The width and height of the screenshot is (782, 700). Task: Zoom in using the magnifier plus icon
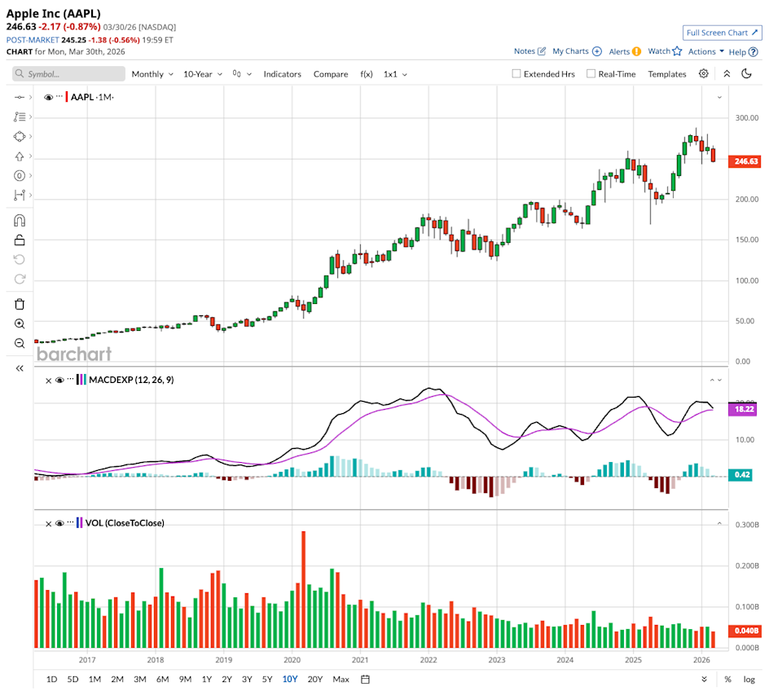pyautogui.click(x=20, y=324)
